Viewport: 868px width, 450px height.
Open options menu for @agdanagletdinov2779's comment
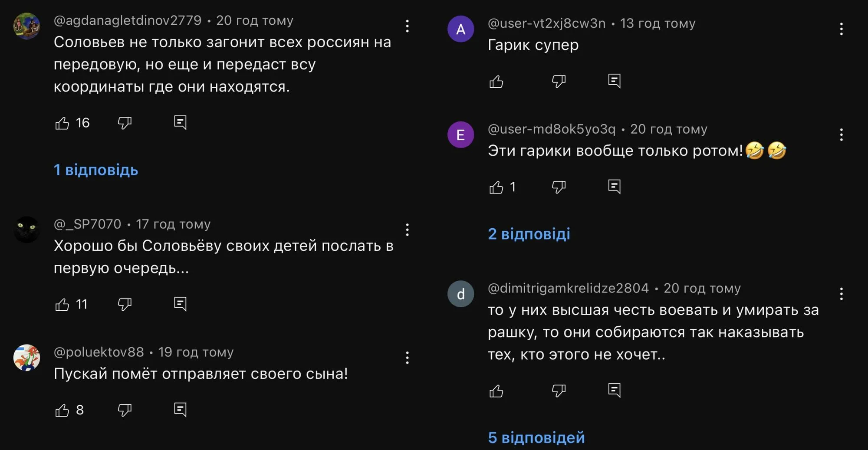click(x=407, y=26)
